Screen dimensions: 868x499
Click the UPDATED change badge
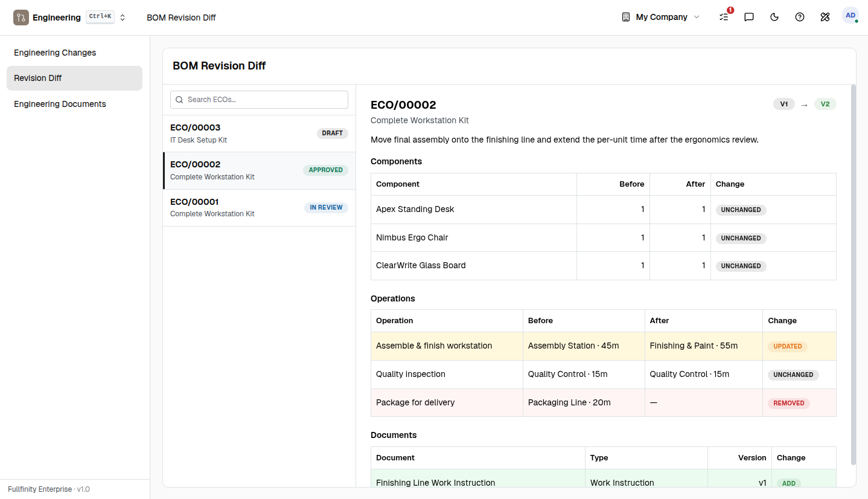click(788, 347)
